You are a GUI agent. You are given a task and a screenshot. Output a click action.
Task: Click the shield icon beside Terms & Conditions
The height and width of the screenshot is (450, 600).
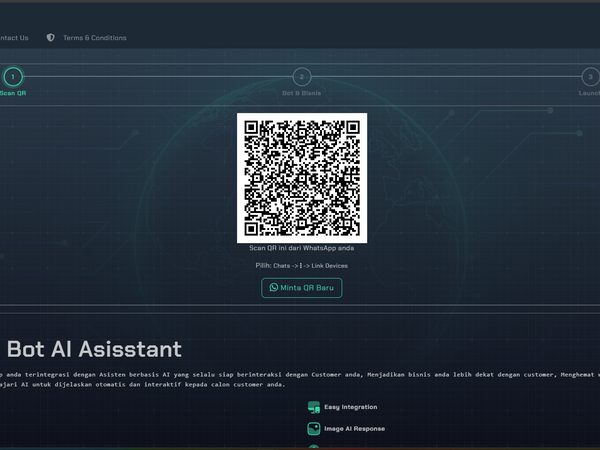coord(51,38)
